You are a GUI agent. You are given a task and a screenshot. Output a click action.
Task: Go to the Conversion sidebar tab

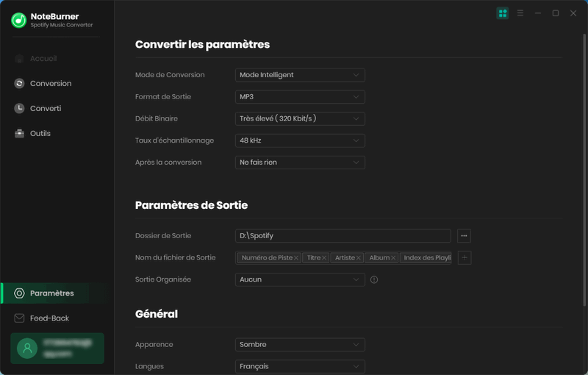pyautogui.click(x=50, y=84)
